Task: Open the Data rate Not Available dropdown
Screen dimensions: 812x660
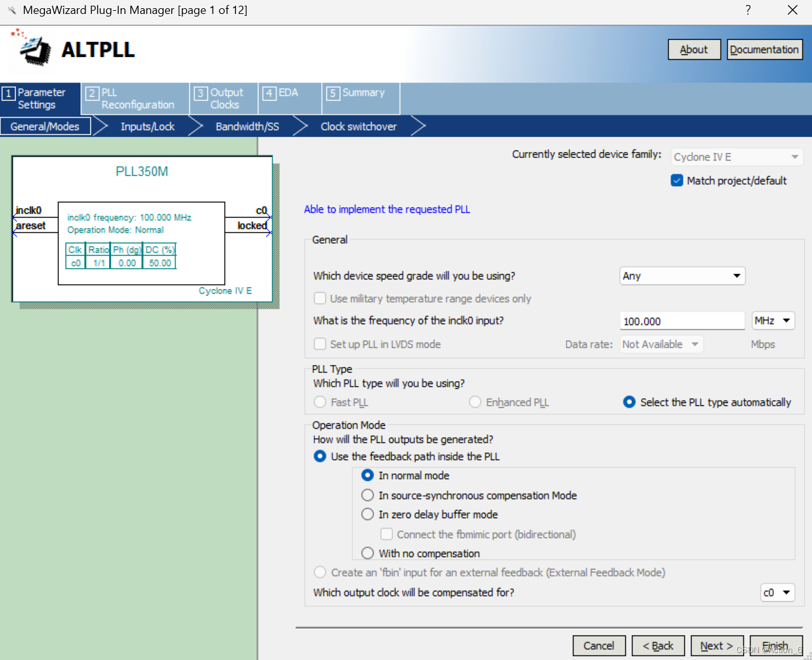Action: pos(661,344)
